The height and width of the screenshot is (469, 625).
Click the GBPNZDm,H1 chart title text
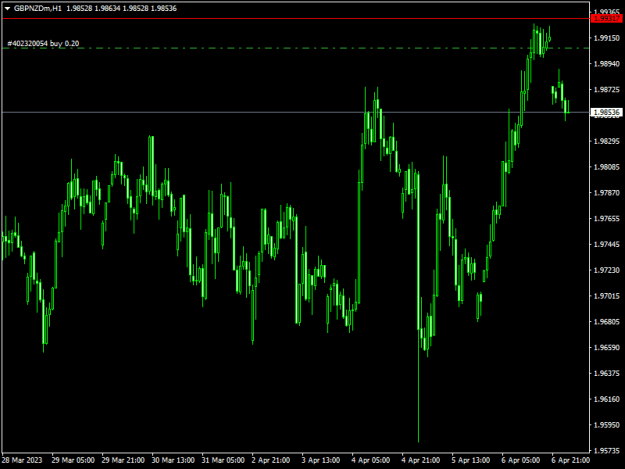pyautogui.click(x=38, y=8)
